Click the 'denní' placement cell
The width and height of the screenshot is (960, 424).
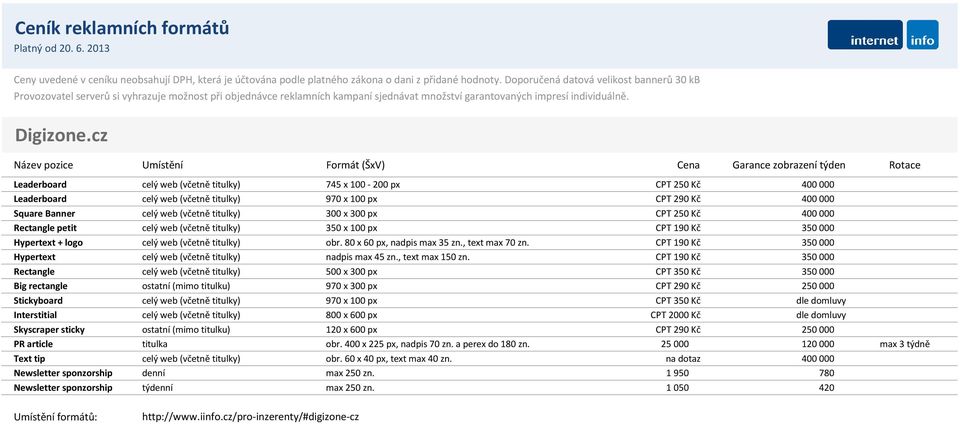coord(154,373)
